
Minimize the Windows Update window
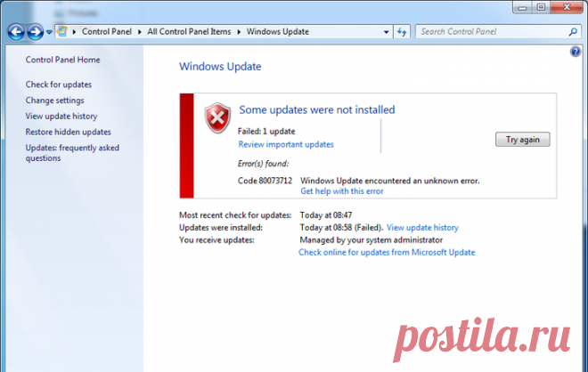(x=522, y=7)
